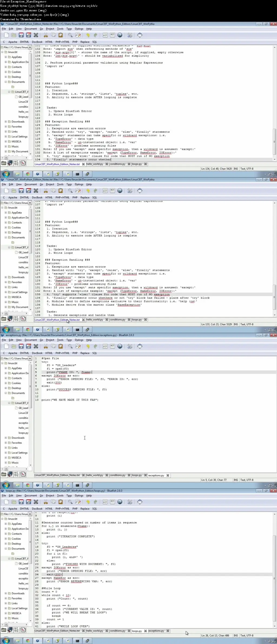Expand Cookies folder in loops.py sidebar
The width and height of the screenshot is (277, 644).
click(6, 539)
